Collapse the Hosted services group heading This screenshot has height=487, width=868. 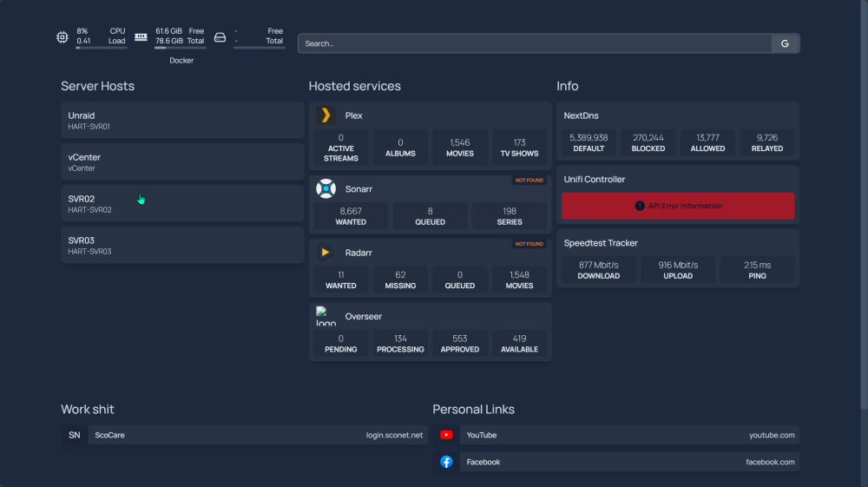354,86
